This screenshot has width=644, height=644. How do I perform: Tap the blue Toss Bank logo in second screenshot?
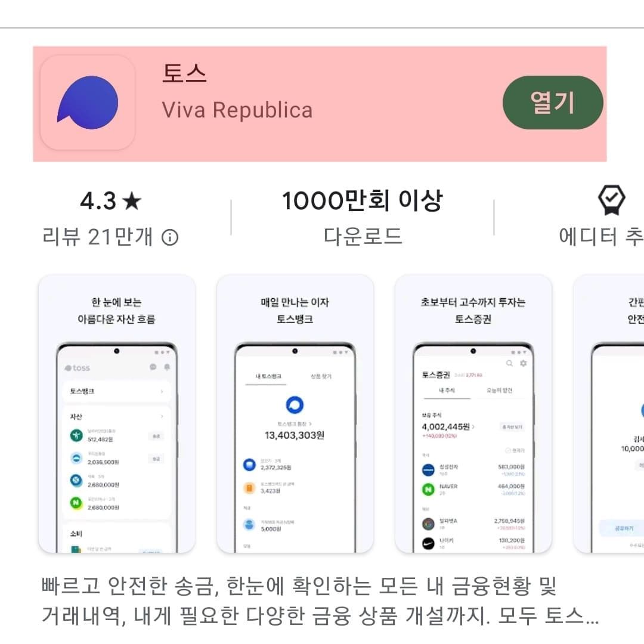295,405
